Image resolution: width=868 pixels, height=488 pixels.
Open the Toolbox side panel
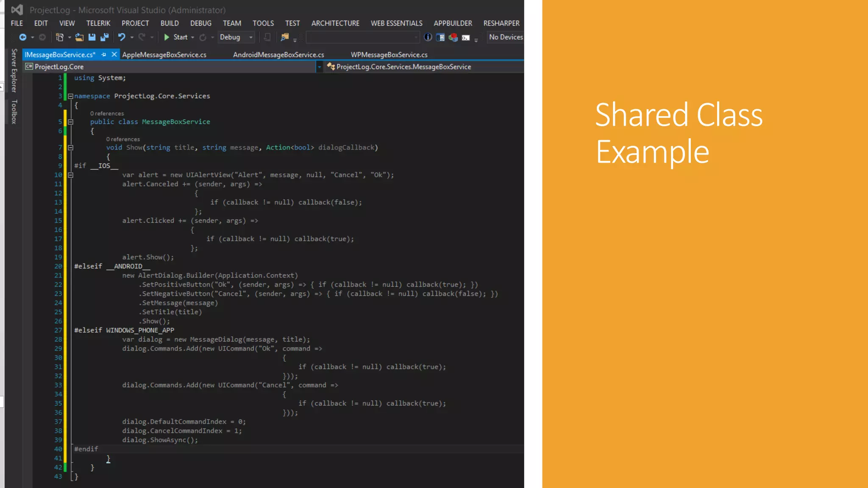click(x=14, y=112)
